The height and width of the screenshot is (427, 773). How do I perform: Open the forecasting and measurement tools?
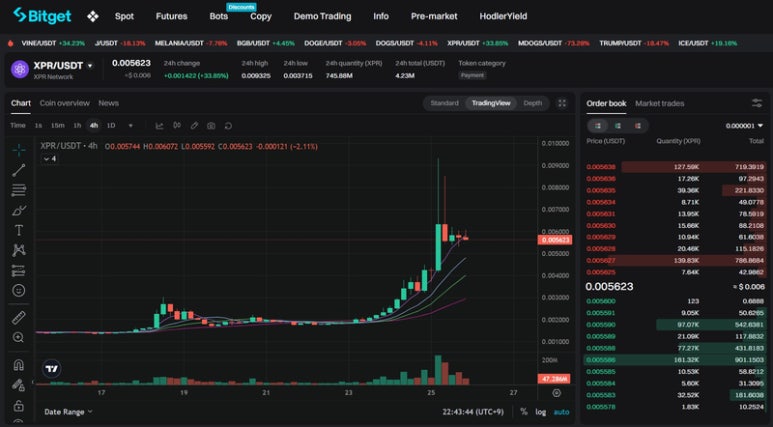click(19, 271)
